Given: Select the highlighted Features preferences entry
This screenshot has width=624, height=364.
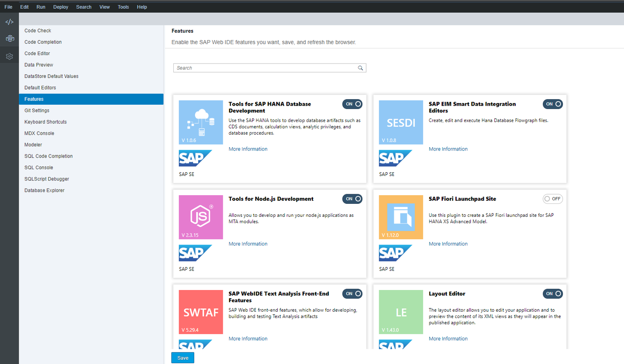Looking at the screenshot, I should [x=91, y=99].
